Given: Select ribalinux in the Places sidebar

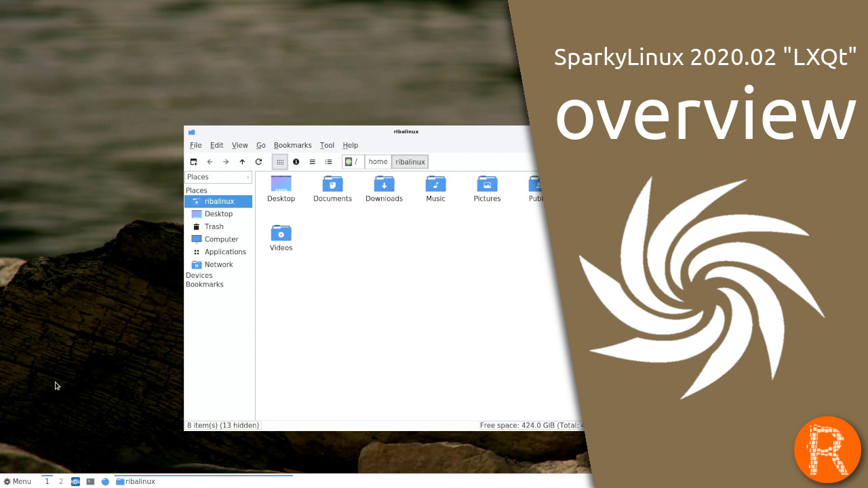Looking at the screenshot, I should [218, 201].
